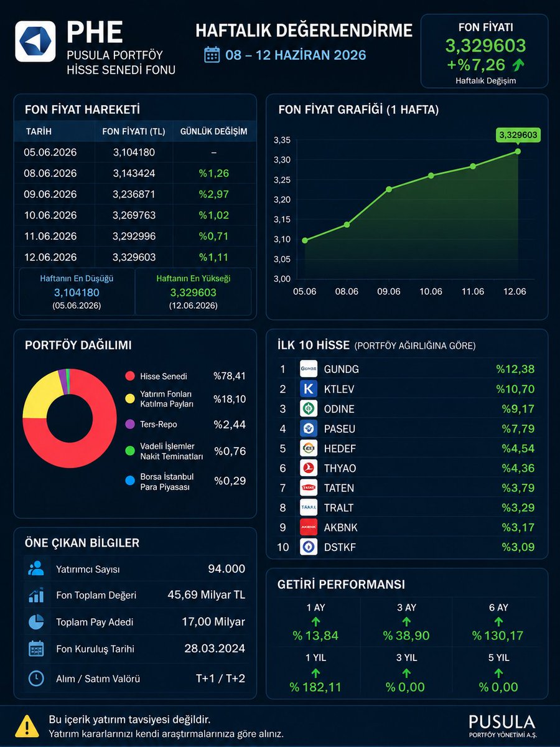This screenshot has width=560, height=747.
Task: Click the pie icon next to Toplam Pay Adedi
Action: click(36, 622)
